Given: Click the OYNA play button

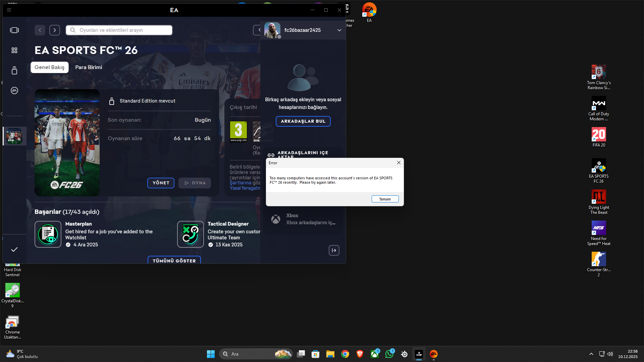Looking at the screenshot, I should (x=195, y=183).
